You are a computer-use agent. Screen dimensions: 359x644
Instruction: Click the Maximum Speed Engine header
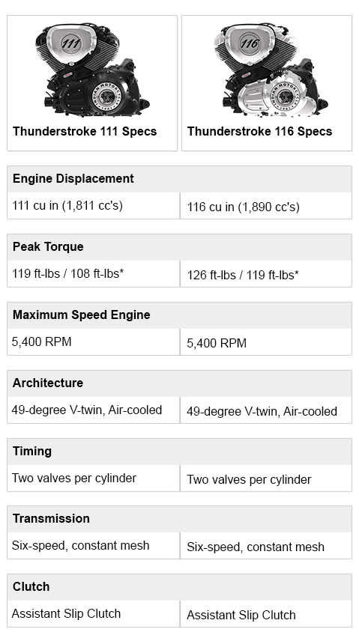[179, 315]
